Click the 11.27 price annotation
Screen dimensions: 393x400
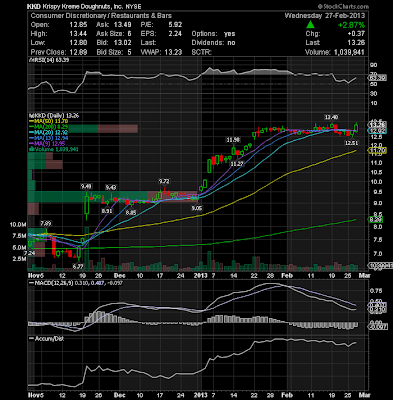pyautogui.click(x=237, y=164)
